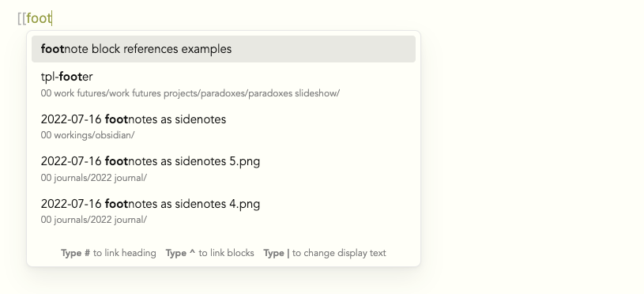Image resolution: width=644 pixels, height=294 pixels.
Task: Click the typed 'foot' text in the editor
Action: [39, 18]
